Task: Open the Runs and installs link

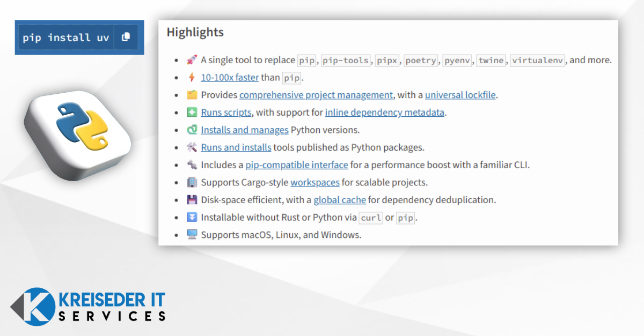Action: (236, 147)
